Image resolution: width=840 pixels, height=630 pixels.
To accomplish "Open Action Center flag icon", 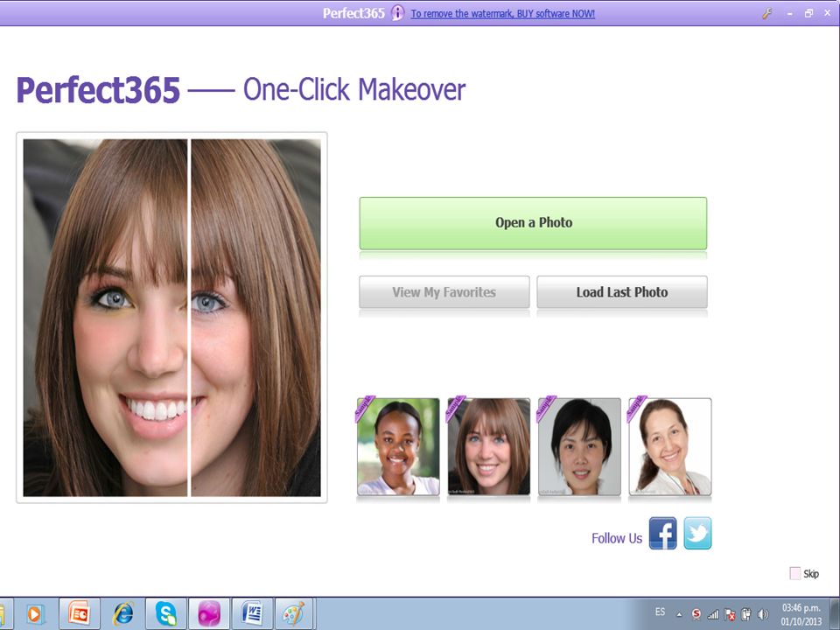I will [730, 614].
